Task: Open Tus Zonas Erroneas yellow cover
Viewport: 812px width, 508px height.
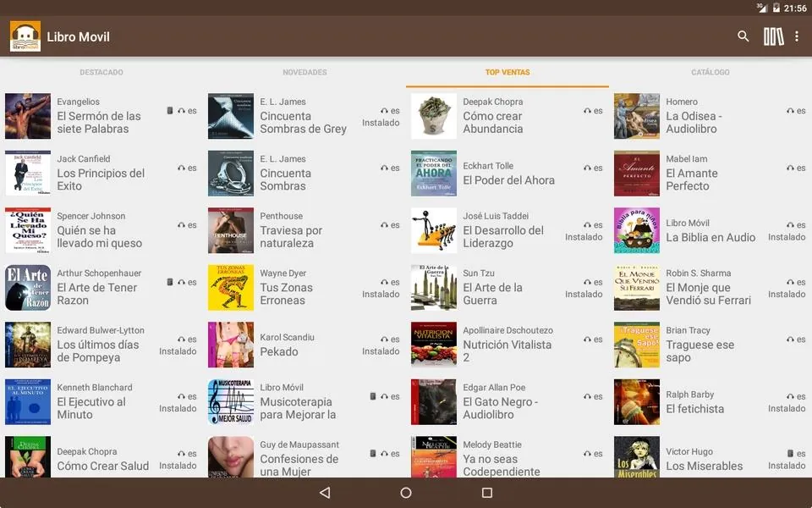Action: (x=231, y=287)
